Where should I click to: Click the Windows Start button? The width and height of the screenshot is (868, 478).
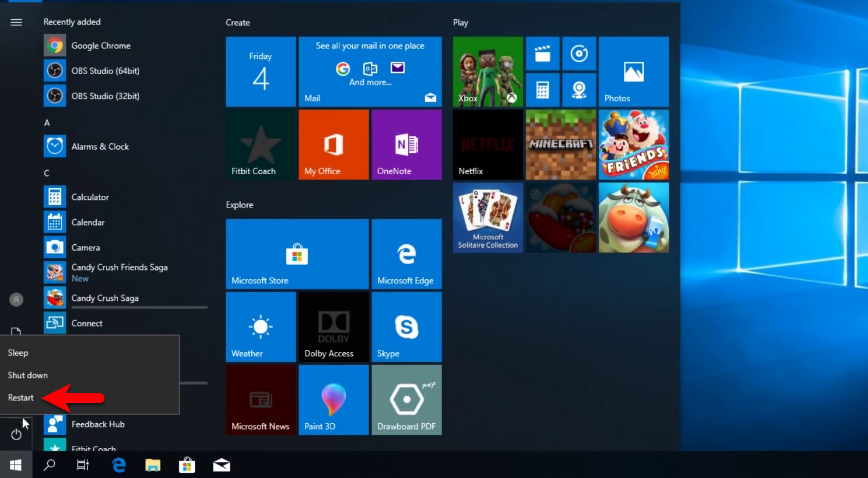[x=16, y=465]
